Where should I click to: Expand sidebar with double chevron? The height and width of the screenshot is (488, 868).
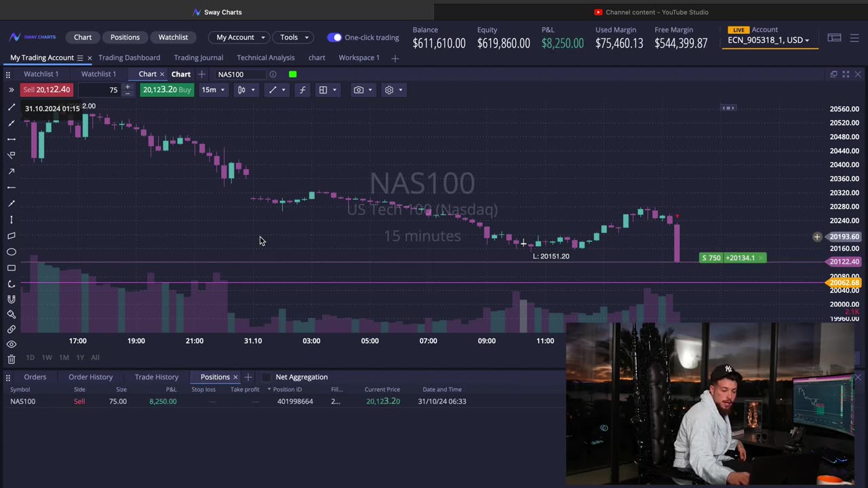click(x=11, y=89)
